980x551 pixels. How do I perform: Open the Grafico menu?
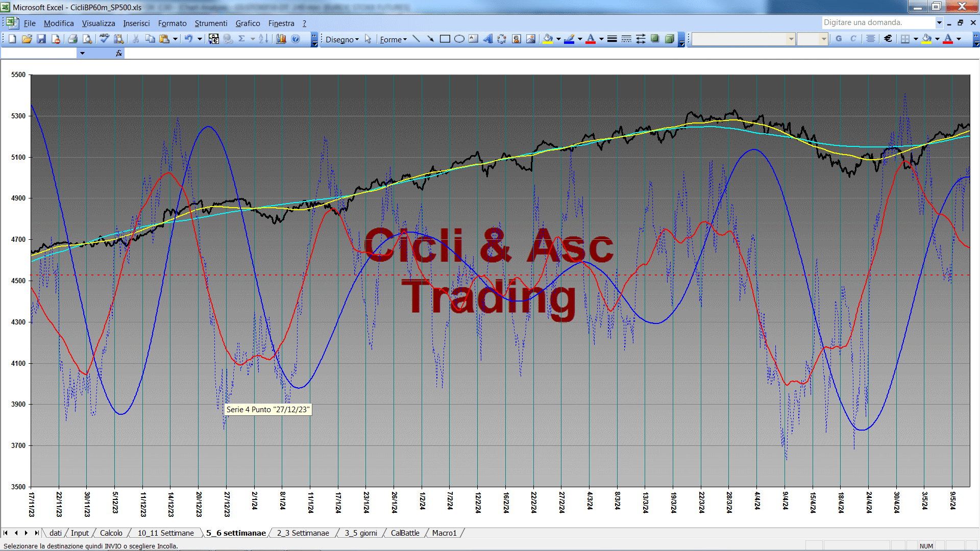[x=248, y=23]
